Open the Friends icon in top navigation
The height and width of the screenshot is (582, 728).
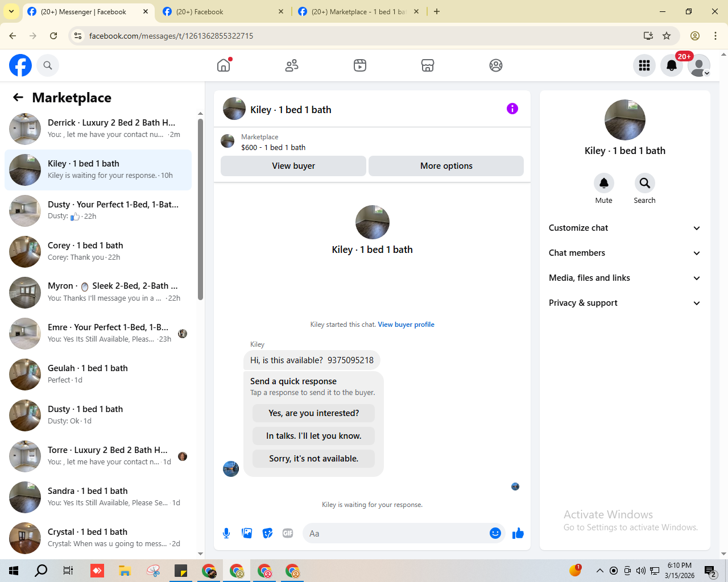pyautogui.click(x=292, y=65)
